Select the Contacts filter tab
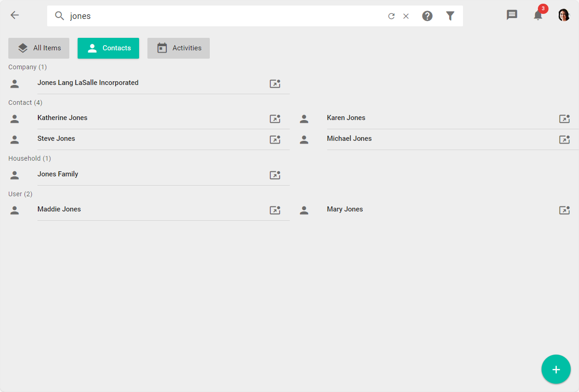579x392 pixels. click(108, 48)
